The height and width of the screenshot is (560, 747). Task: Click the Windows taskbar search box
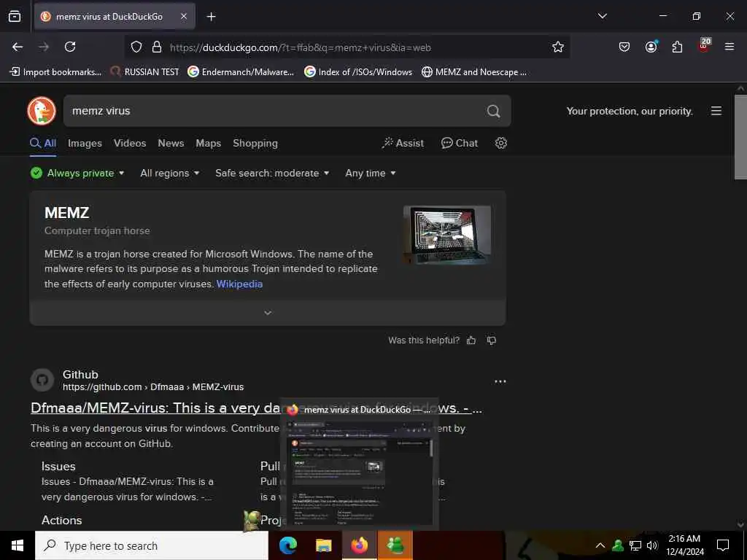point(152,545)
